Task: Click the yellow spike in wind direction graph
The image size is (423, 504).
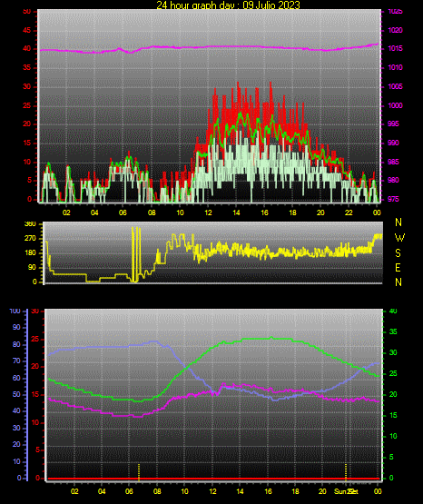Action: point(136,254)
